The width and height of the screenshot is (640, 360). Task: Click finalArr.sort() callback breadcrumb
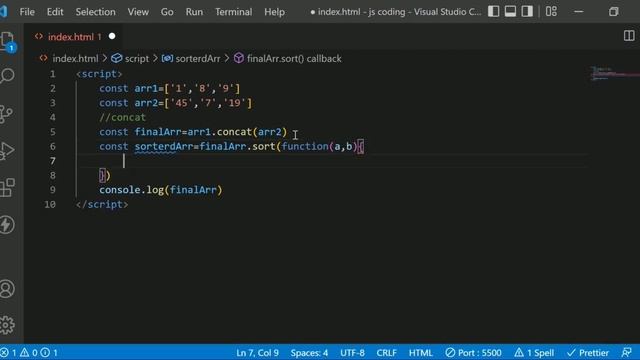coord(294,59)
